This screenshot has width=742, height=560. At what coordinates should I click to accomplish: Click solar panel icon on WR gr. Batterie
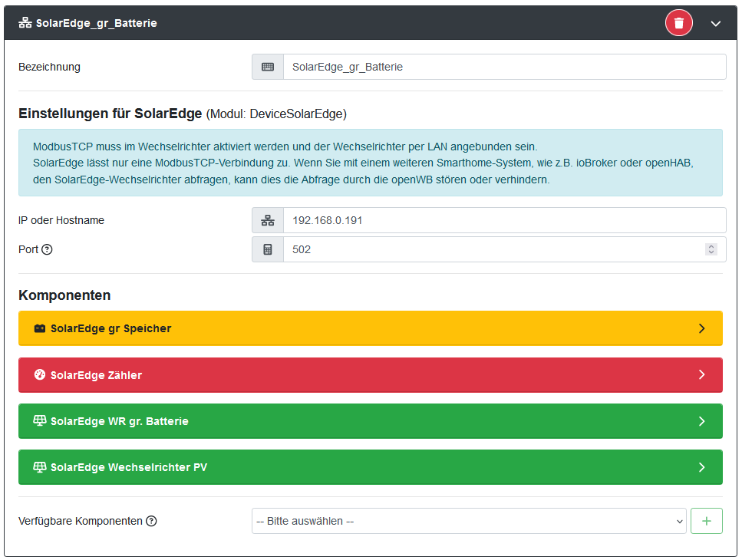point(40,420)
